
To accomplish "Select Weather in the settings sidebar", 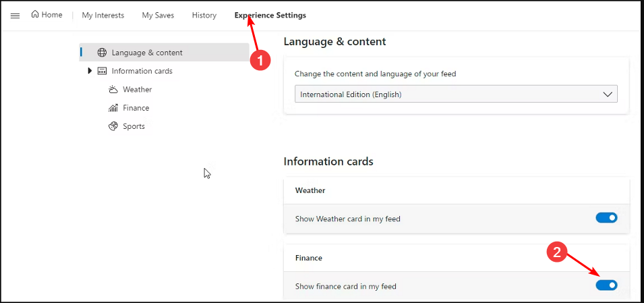I will (138, 89).
